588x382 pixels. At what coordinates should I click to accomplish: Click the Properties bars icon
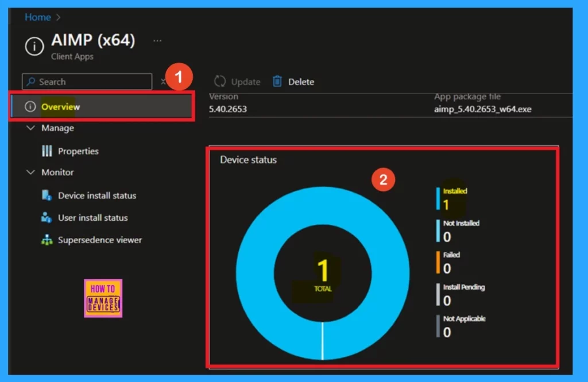pos(47,151)
